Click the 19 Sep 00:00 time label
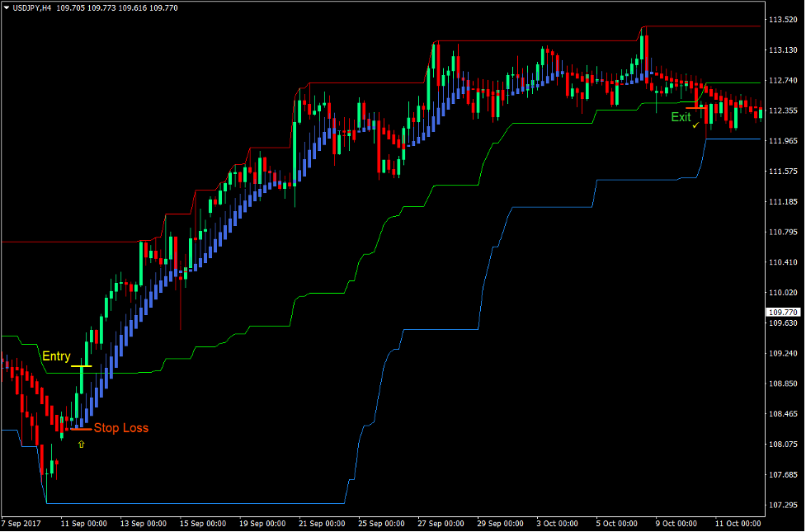This screenshot has width=806, height=532. (x=262, y=524)
